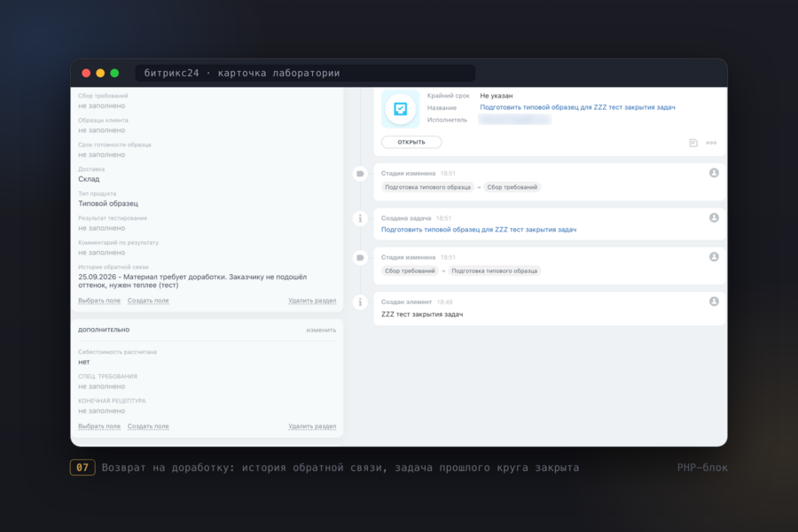Click the 'Типовой образец' value under 'Тип продукта'
The height and width of the screenshot is (532, 798).
coord(108,204)
